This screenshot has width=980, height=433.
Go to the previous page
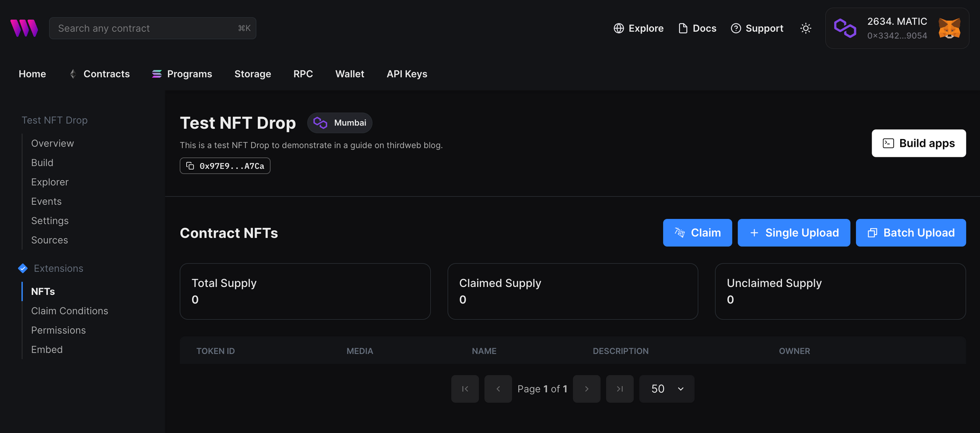pyautogui.click(x=498, y=389)
